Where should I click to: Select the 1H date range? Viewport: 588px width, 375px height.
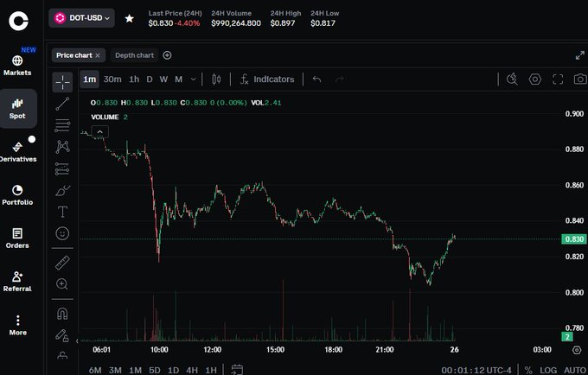pos(211,370)
